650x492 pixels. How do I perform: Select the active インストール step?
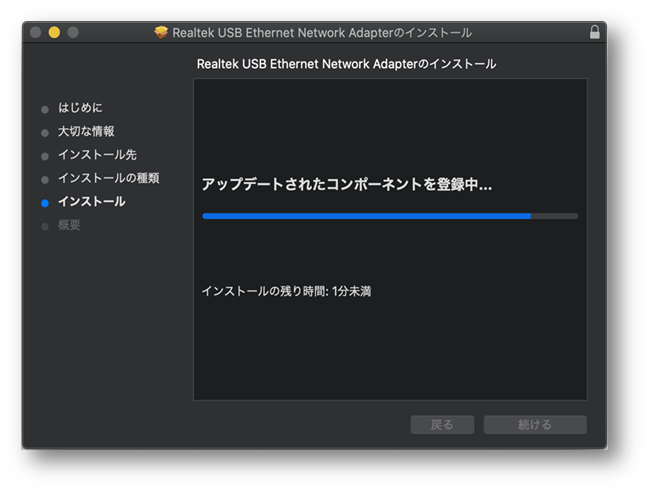pos(91,202)
